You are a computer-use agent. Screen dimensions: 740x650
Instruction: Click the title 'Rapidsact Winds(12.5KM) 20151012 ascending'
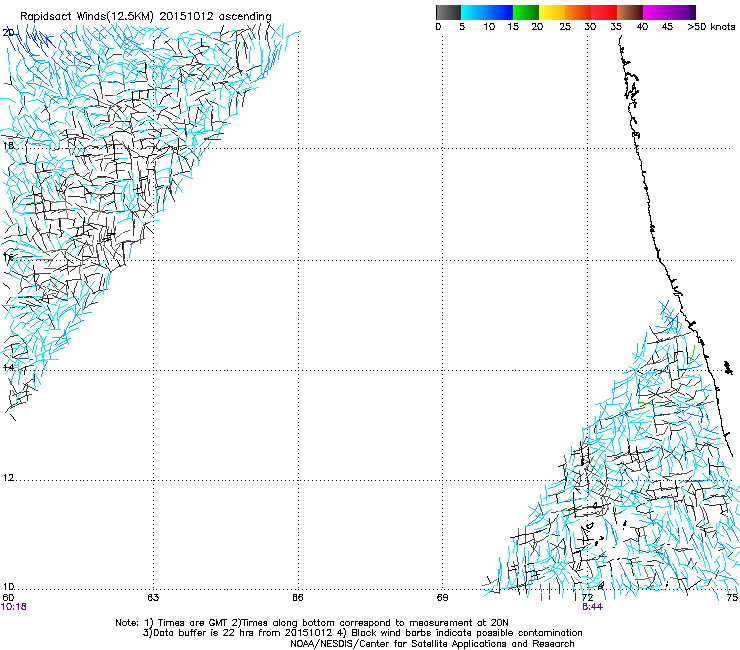click(x=146, y=16)
